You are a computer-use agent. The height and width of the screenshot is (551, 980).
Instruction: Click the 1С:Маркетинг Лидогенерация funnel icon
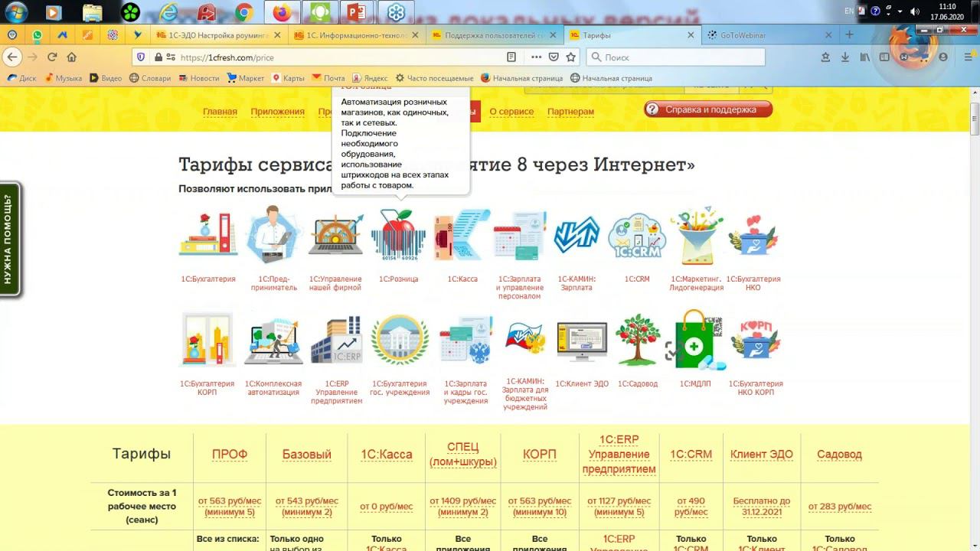(x=696, y=236)
